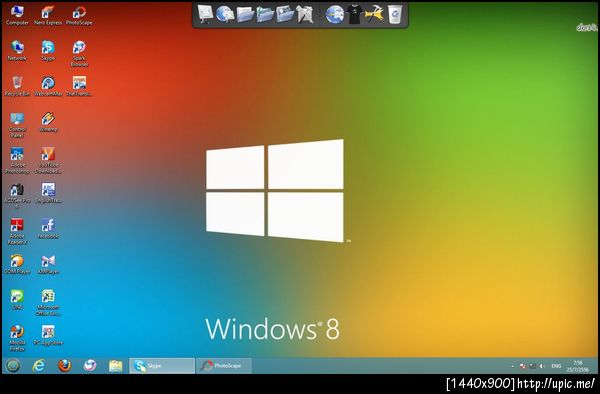This screenshot has height=394, width=600.
Task: Launch WebcamMax from the desktop
Action: point(48,86)
